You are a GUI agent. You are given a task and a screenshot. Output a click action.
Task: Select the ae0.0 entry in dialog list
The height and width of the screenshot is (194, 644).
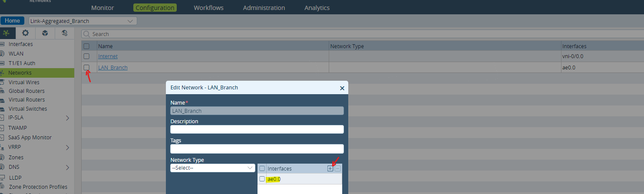click(274, 179)
